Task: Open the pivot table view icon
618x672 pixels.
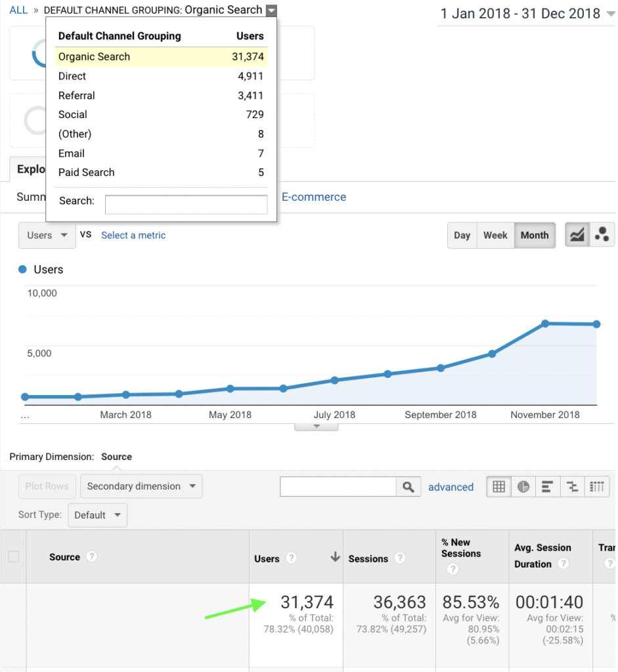Action: point(596,487)
